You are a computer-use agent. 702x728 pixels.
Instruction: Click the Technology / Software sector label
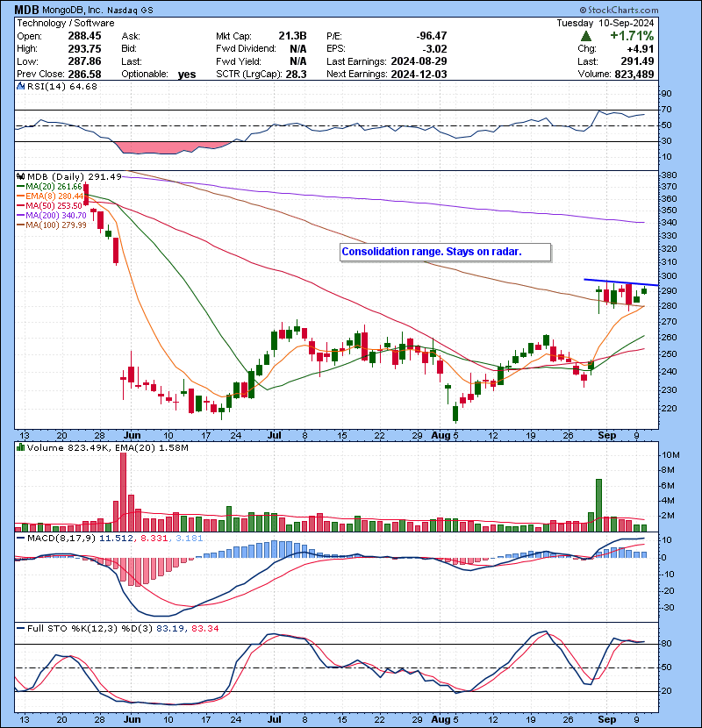tap(66, 23)
